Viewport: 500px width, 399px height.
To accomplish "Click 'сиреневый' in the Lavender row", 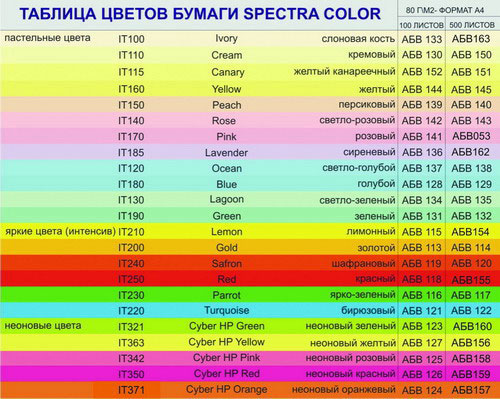I will click(369, 152).
